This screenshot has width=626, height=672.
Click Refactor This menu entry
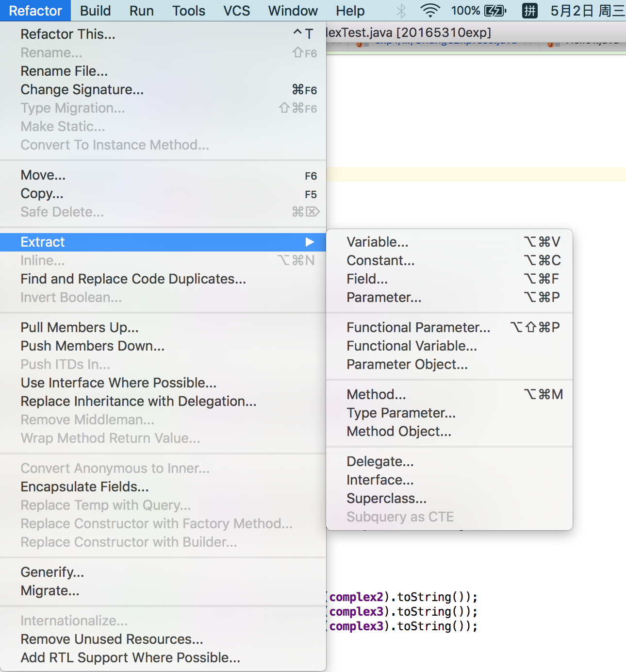[x=68, y=34]
